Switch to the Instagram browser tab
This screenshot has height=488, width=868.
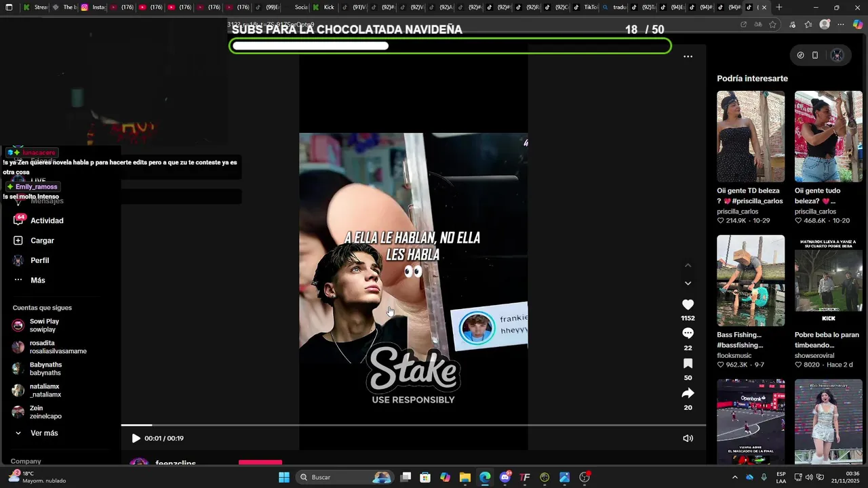(93, 7)
